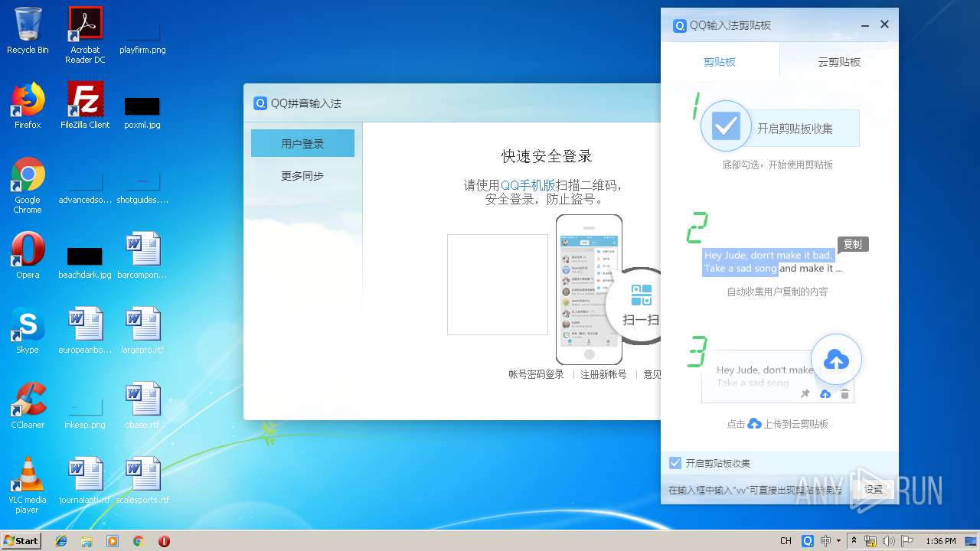
Task: Toggle the 中 Chinese/English mode indicator
Action: click(x=825, y=541)
